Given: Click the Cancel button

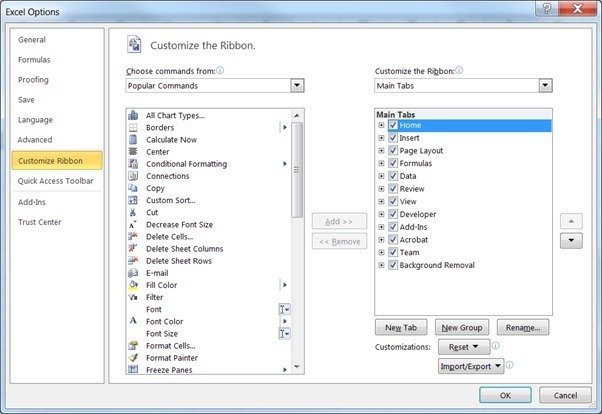Looking at the screenshot, I should (x=565, y=395).
